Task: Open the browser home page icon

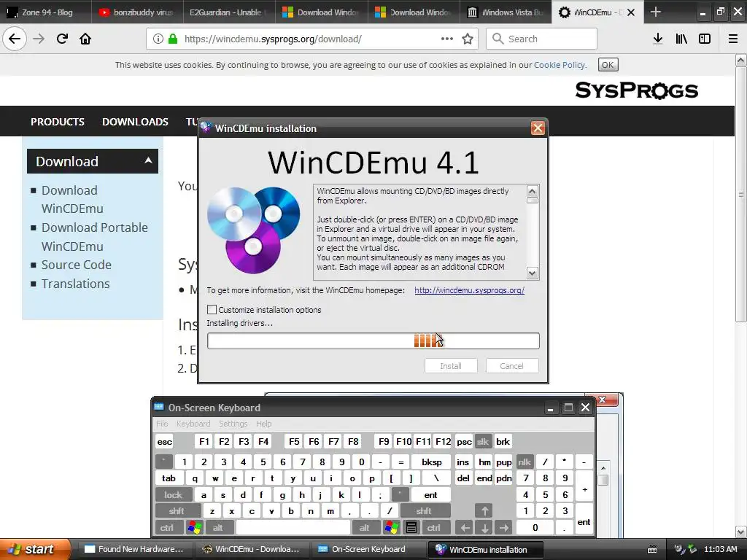Action: coord(85,39)
